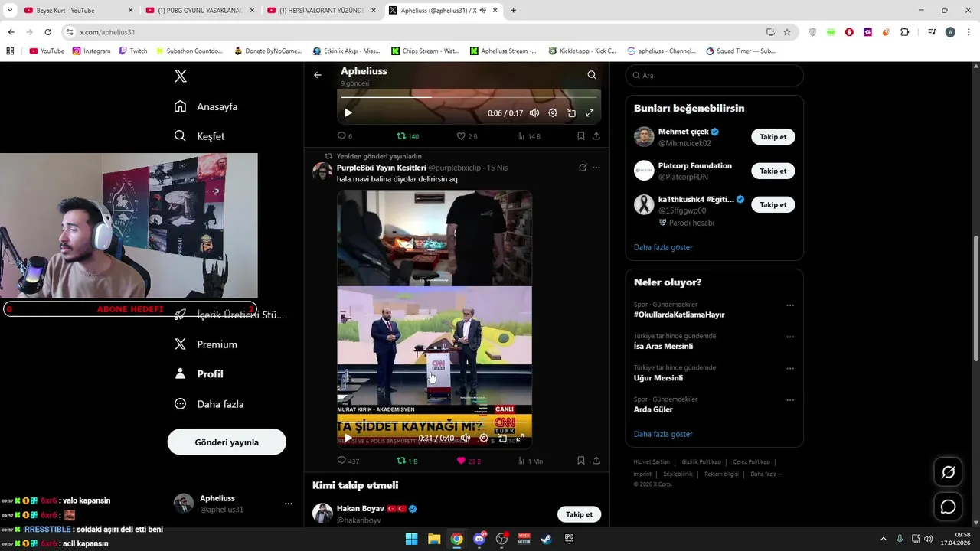Click the Grok icon on the PurpleBixi post
Screen dimensions: 980x551
point(583,168)
